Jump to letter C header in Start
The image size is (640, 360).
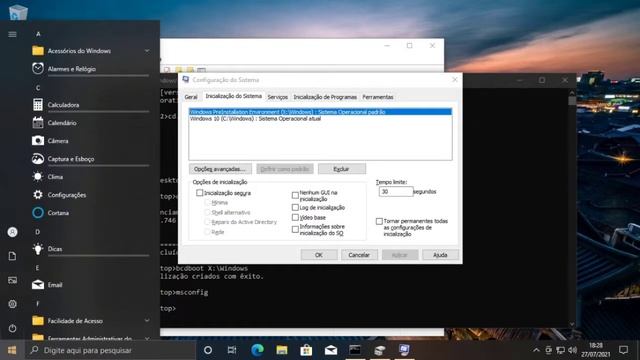coord(38,88)
